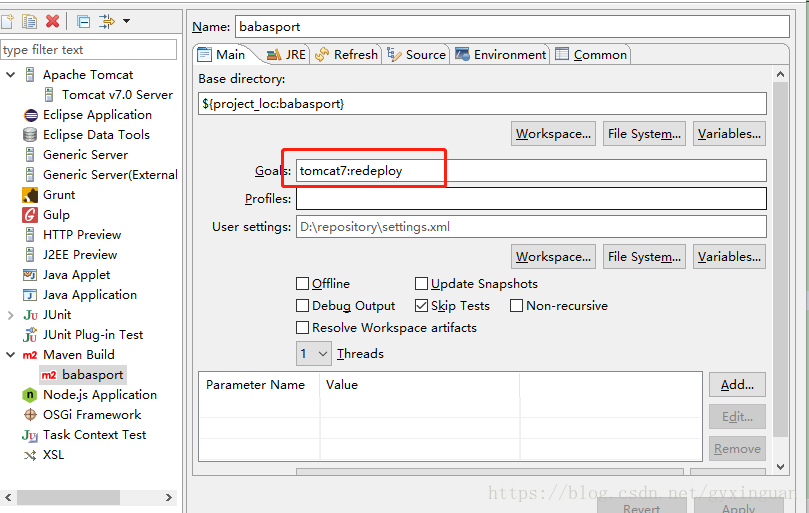Click Workspace... button under User settings
The image size is (809, 513).
(553, 256)
